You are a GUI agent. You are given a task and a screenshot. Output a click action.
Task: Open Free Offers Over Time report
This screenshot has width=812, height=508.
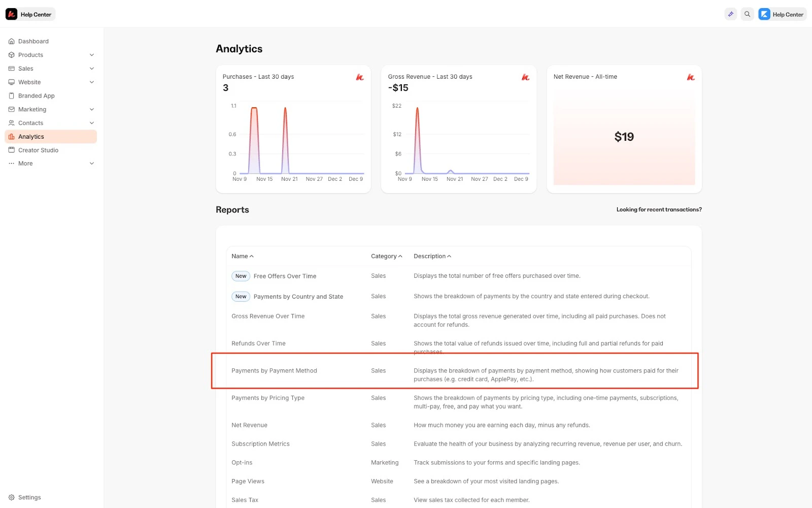pyautogui.click(x=285, y=276)
